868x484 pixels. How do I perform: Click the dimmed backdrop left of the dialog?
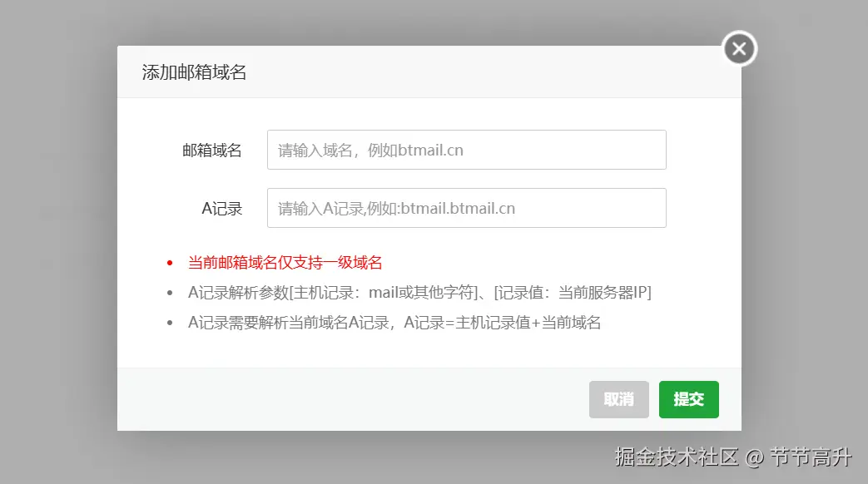click(x=58, y=238)
